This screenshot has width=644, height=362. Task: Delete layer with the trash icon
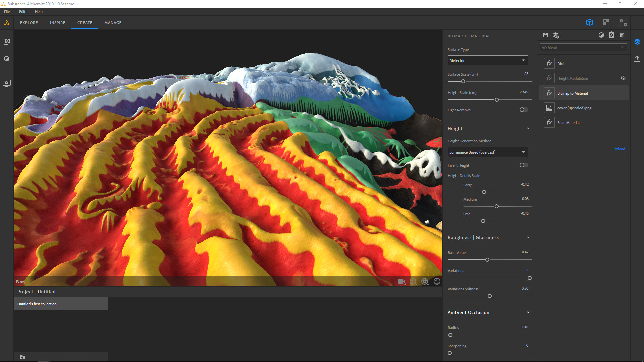(622, 35)
